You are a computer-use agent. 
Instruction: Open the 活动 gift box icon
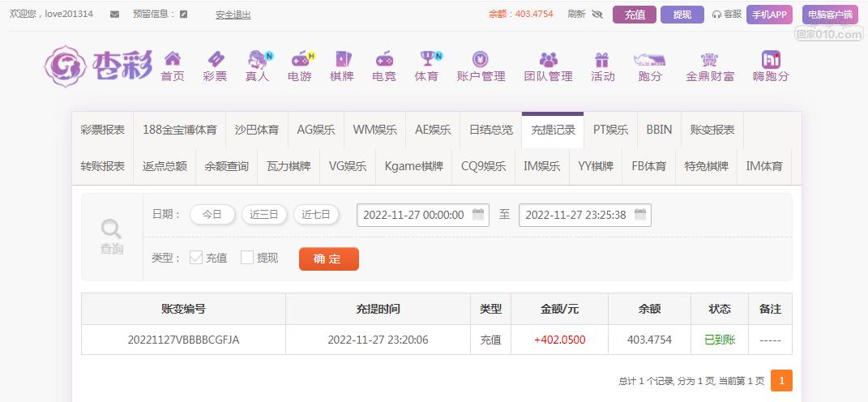tap(601, 59)
